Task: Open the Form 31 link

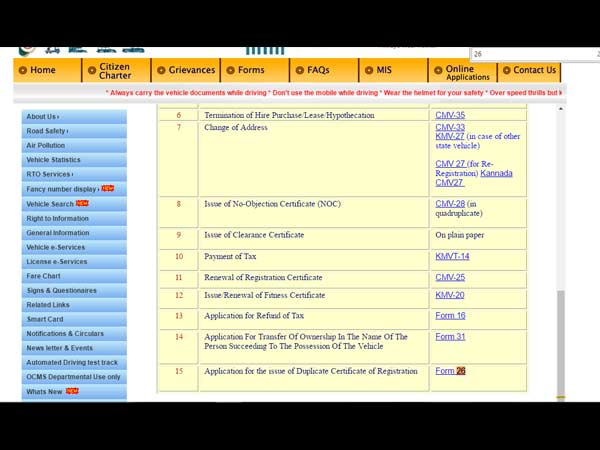Action: pos(450,337)
